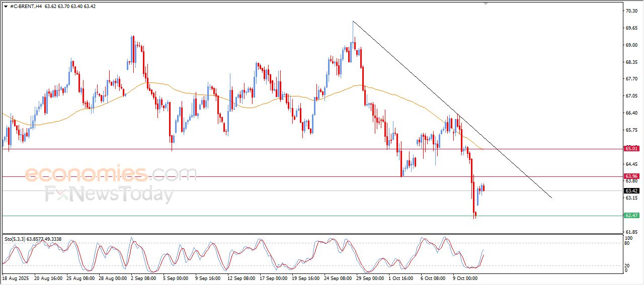Click the 2 Sep 08:00 date label
Viewport: 644px width, 285px height.
click(144, 277)
